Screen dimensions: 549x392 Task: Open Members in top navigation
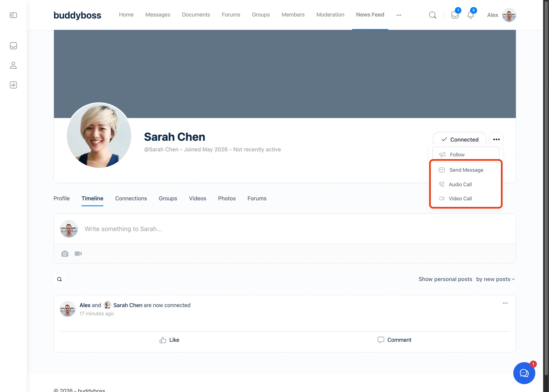coord(293,15)
